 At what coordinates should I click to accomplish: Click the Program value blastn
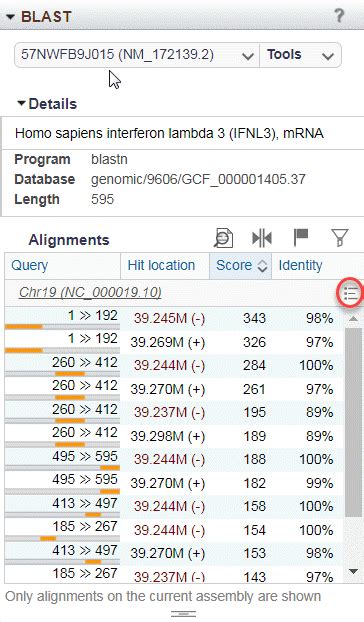click(x=109, y=159)
